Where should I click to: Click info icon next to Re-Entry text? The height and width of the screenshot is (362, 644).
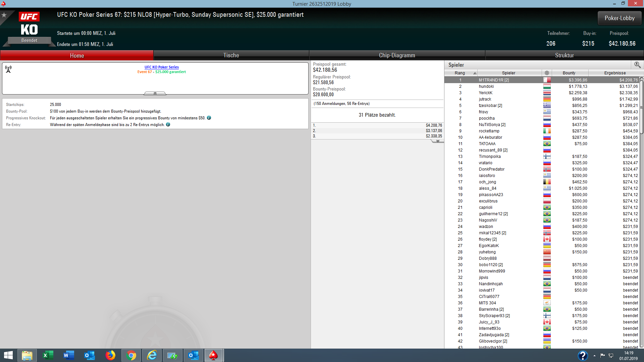point(168,125)
